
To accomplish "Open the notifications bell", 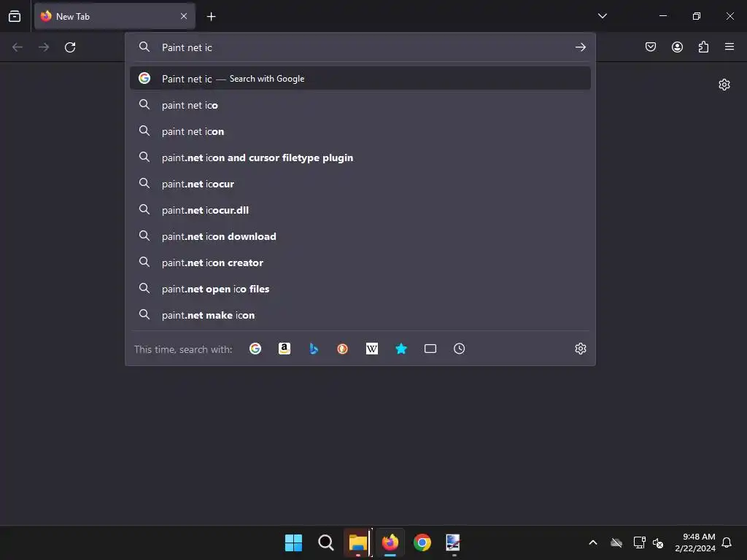I will 727,542.
